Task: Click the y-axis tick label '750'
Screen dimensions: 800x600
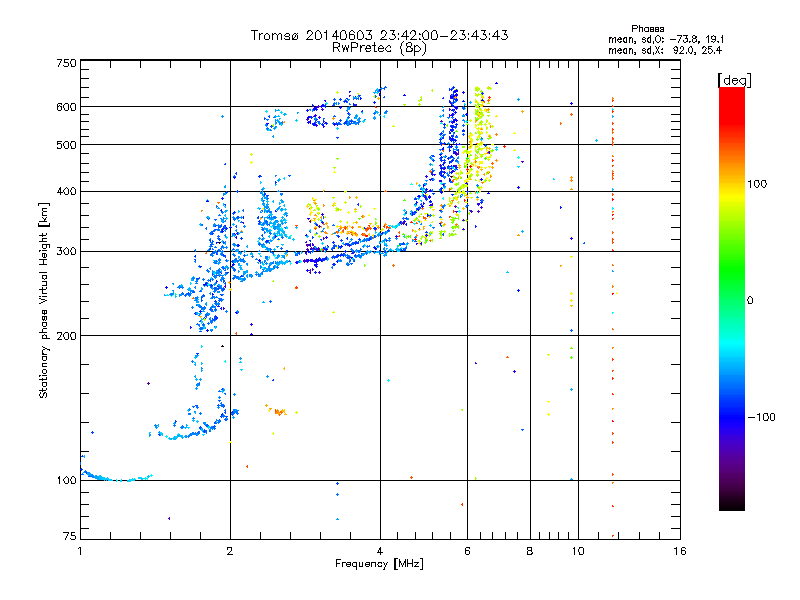Action: coord(66,63)
